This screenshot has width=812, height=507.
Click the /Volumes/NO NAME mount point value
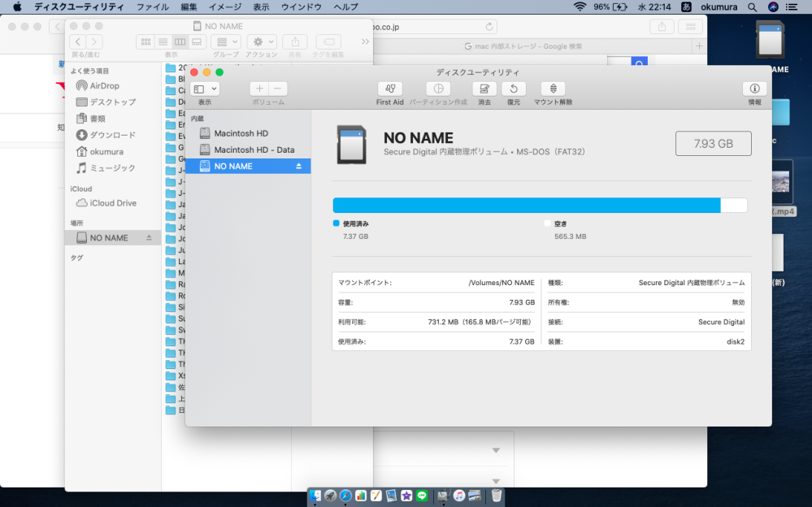click(x=502, y=283)
